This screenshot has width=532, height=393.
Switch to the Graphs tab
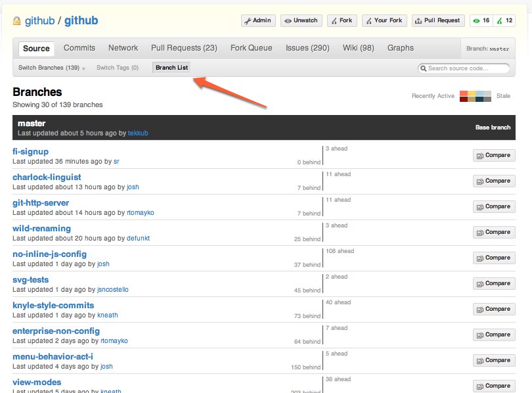pyautogui.click(x=401, y=48)
